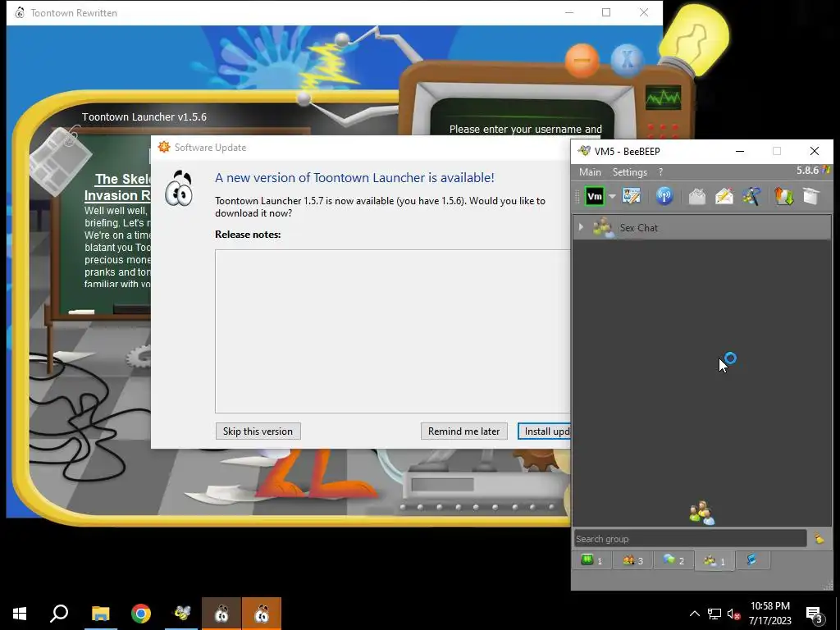Click the BeeBEEP bee icon in its title bar

(x=584, y=151)
